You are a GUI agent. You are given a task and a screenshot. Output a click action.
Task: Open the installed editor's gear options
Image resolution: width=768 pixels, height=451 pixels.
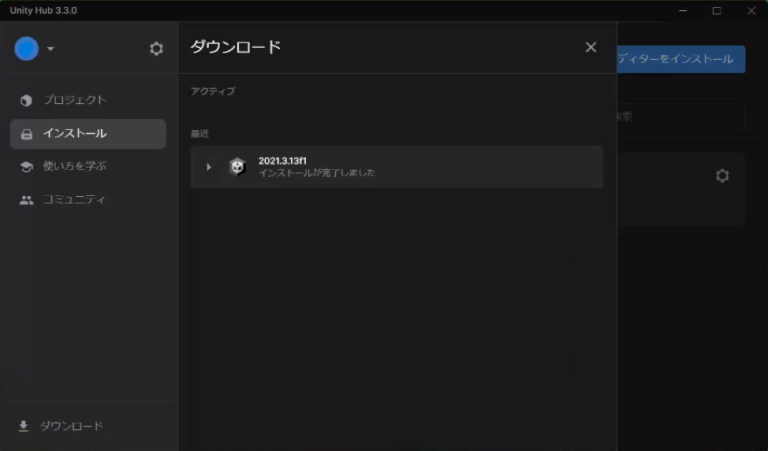pos(722,176)
